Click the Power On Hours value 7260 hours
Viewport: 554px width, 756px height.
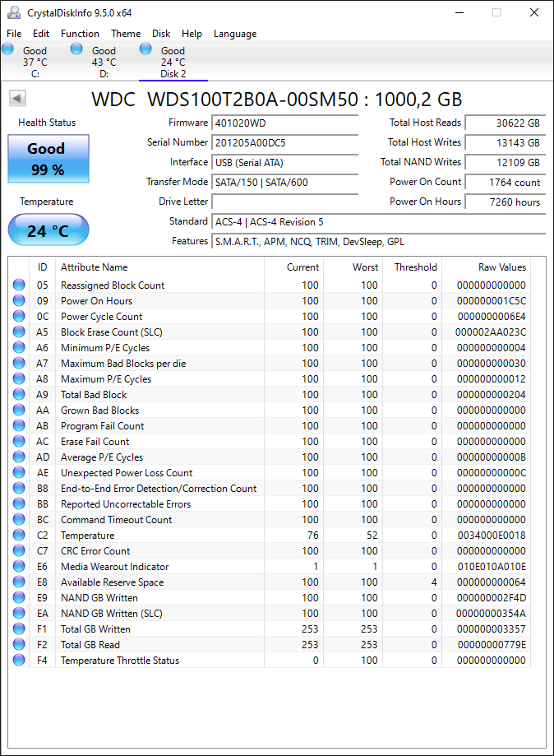click(506, 202)
